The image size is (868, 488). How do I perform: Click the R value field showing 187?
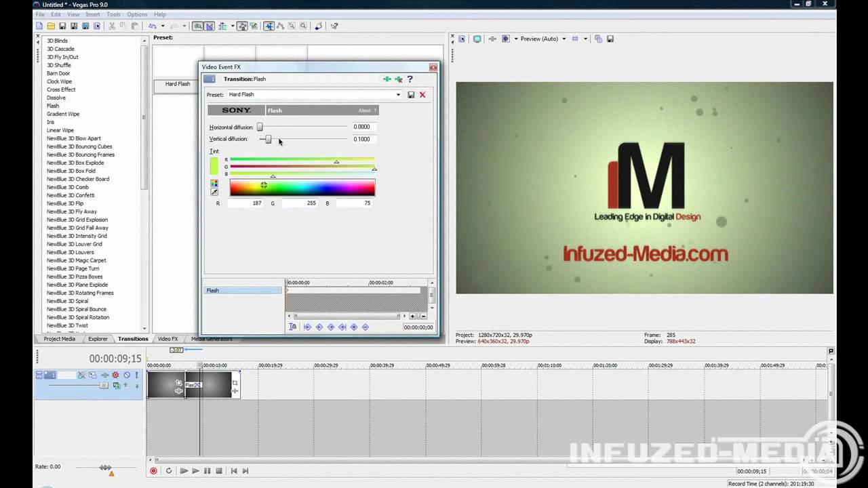(245, 203)
